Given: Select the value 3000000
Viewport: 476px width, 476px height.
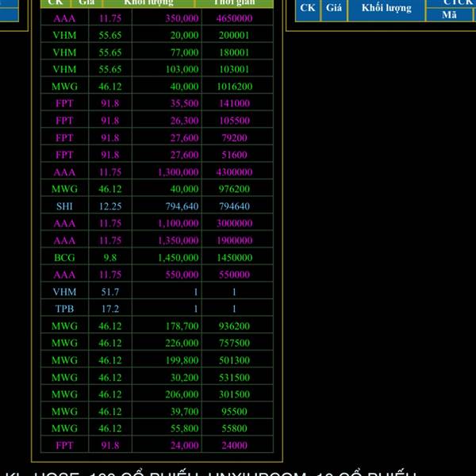Looking at the screenshot, I should coord(234,224).
